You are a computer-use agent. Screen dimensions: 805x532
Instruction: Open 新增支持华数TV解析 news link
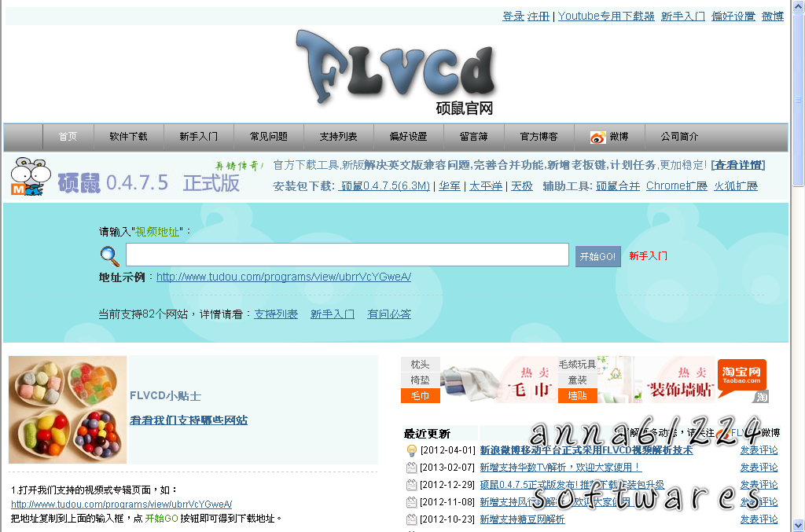561,468
